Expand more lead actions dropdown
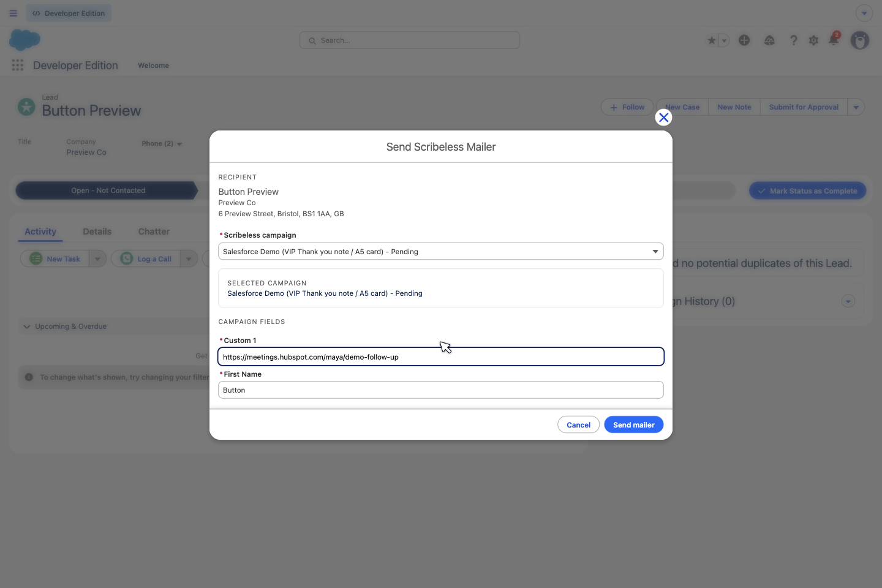This screenshot has width=882, height=588. pos(856,107)
